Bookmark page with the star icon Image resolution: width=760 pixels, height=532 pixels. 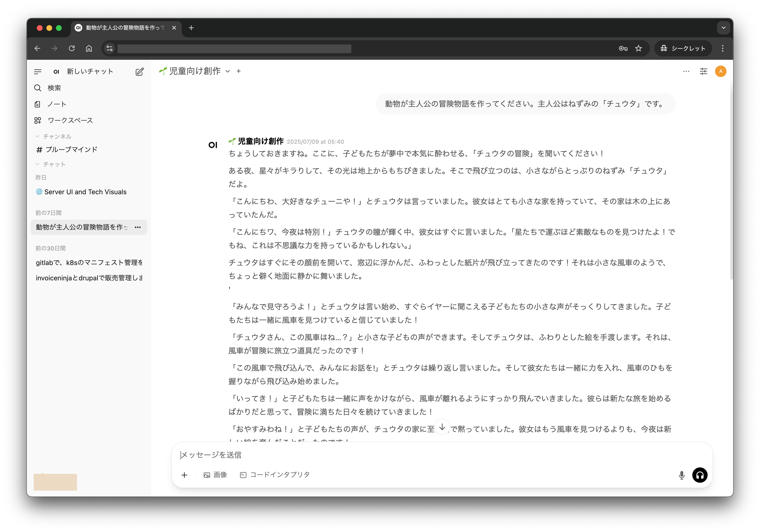639,48
